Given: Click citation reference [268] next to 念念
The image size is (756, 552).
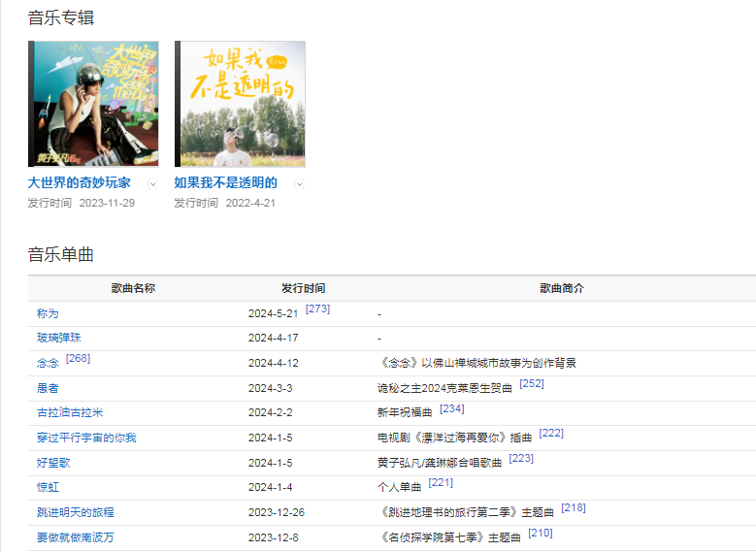Looking at the screenshot, I should tap(78, 358).
